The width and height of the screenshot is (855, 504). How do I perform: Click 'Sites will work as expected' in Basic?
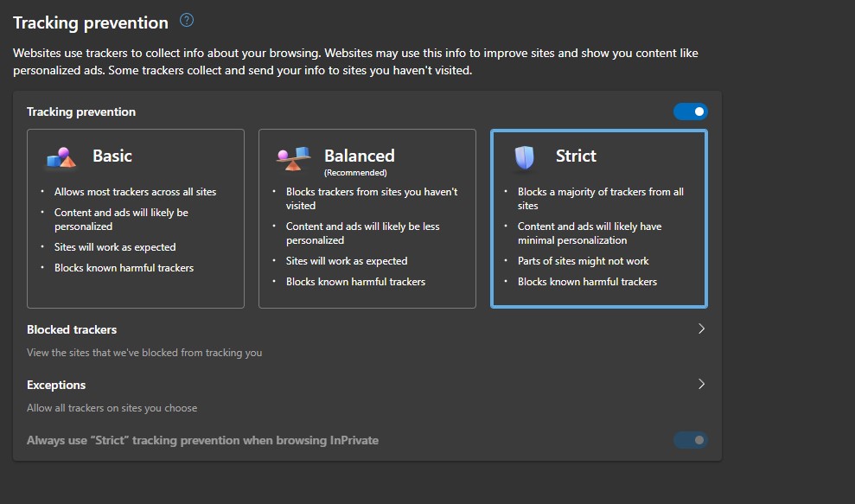[x=115, y=247]
